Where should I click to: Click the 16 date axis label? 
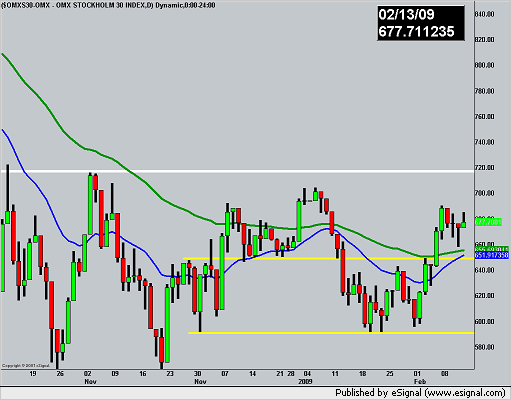pyautogui.click(x=143, y=374)
